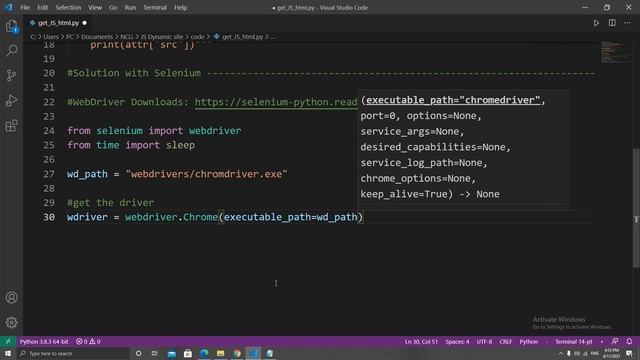Click the Windows taskbar search box

point(73,353)
